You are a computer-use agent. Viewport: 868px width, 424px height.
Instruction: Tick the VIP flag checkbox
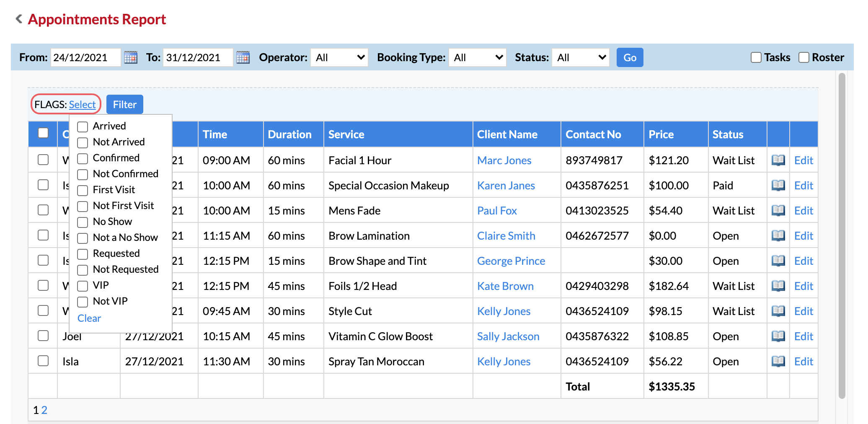coord(83,286)
